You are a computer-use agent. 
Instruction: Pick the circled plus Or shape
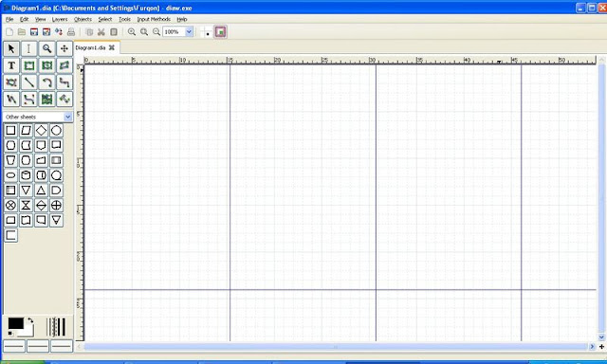pyautogui.click(x=56, y=205)
